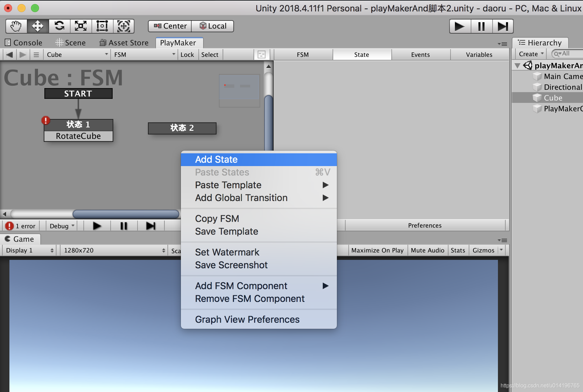The image size is (583, 392).
Task: Switch to the Console tab
Action: (x=24, y=43)
